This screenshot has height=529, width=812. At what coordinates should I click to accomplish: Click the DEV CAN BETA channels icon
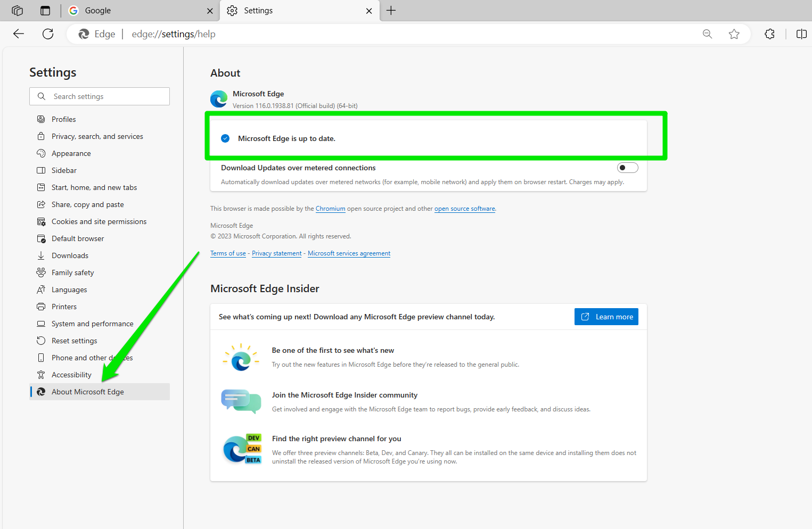pos(242,449)
